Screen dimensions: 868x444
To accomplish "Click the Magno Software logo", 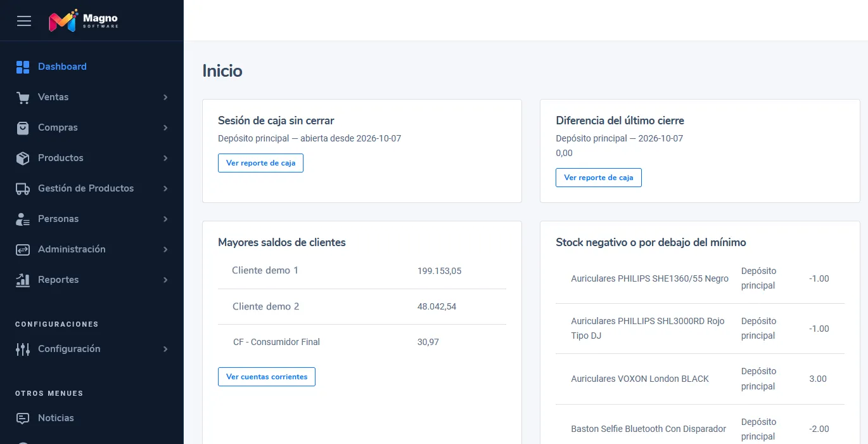I will [x=83, y=21].
